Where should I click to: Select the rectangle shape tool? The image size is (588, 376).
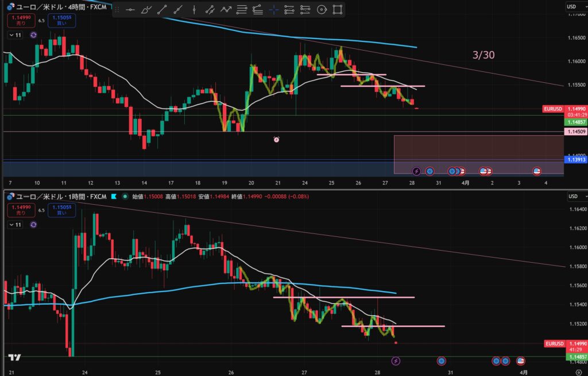[x=338, y=10]
